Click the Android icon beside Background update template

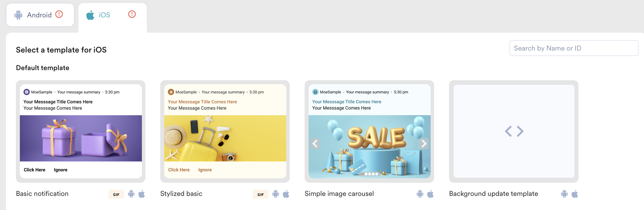pos(564,194)
